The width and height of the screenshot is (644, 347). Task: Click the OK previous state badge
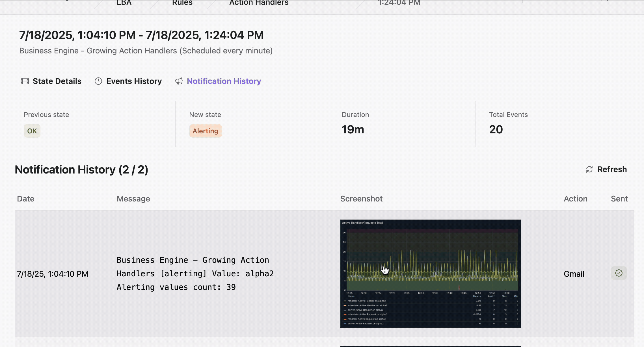click(x=32, y=131)
